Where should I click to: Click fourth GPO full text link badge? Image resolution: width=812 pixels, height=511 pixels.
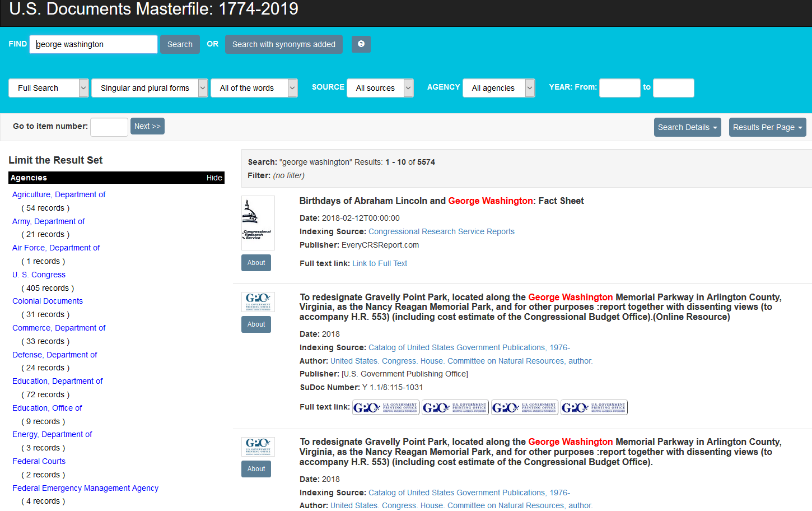tap(594, 407)
